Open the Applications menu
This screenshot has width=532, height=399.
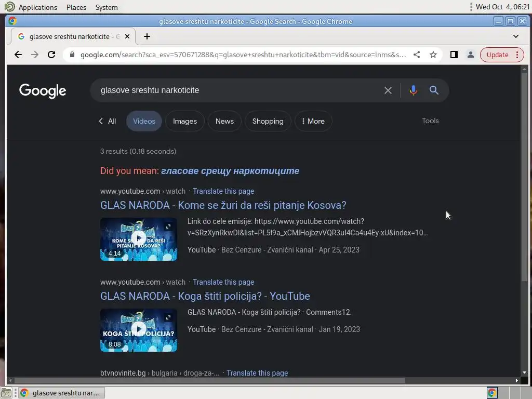(x=37, y=7)
